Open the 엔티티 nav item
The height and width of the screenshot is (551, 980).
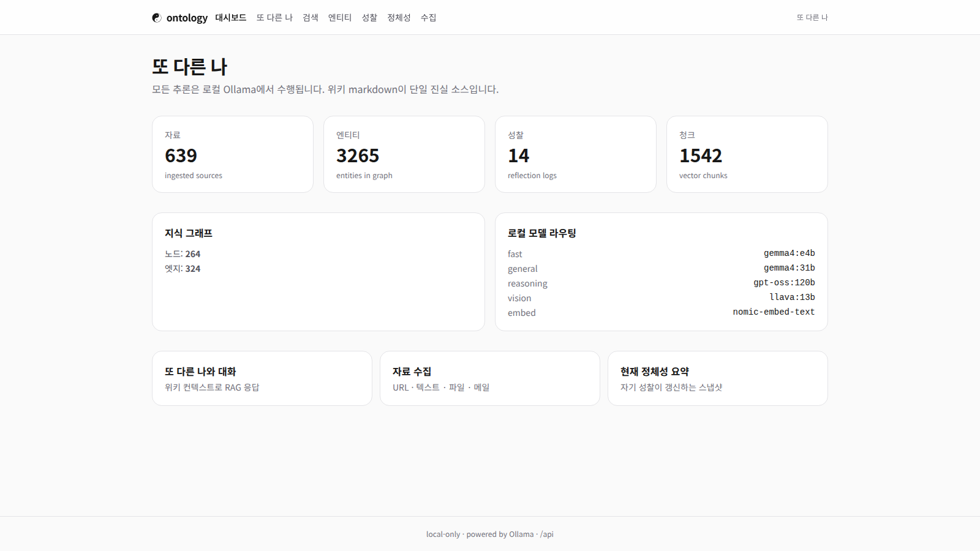tap(340, 18)
